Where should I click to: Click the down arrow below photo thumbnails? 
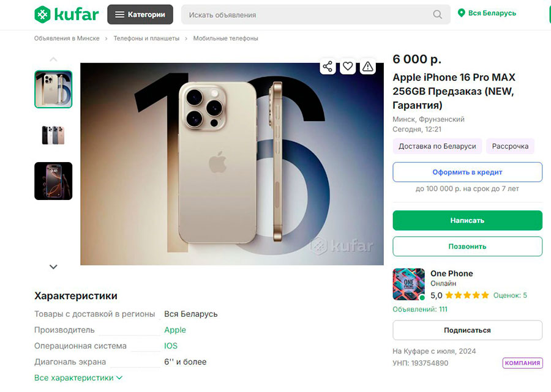point(53,267)
